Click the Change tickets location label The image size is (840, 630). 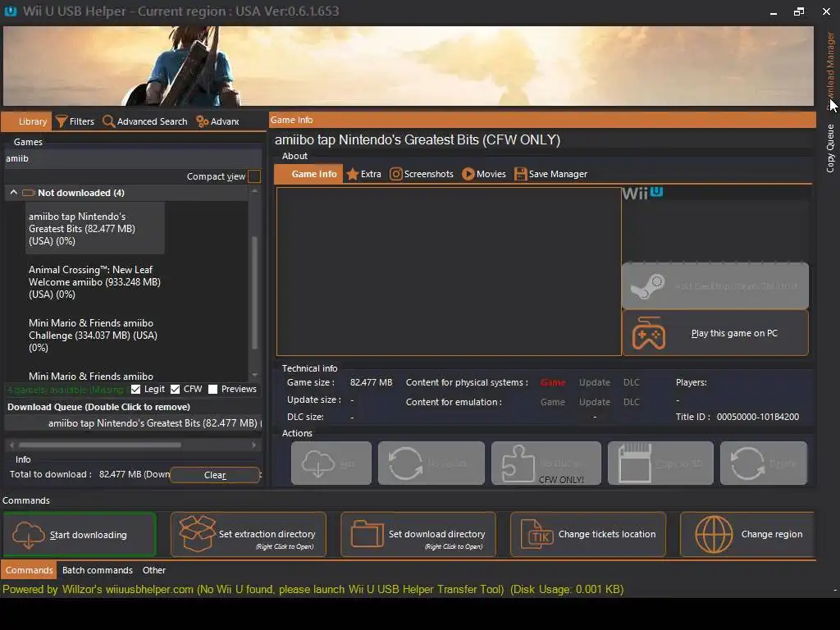click(x=607, y=534)
